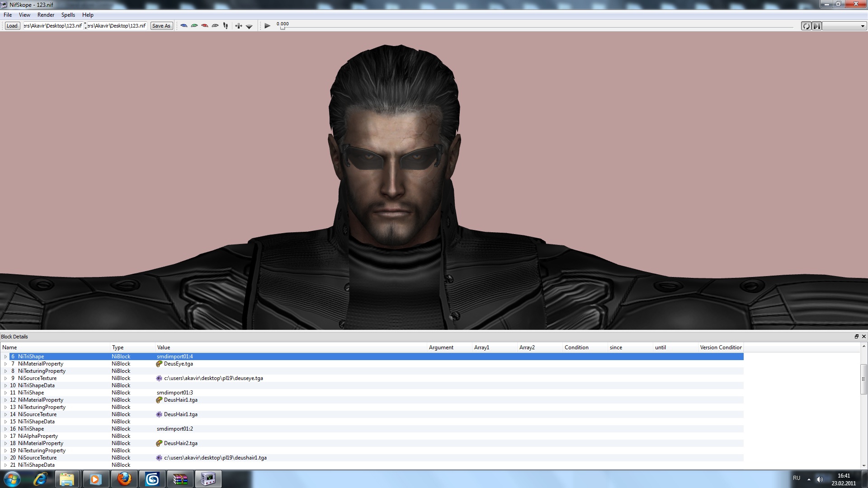Screen dimensions: 868x488
Task: Click the smdimport01:3 value
Action: [175, 393]
